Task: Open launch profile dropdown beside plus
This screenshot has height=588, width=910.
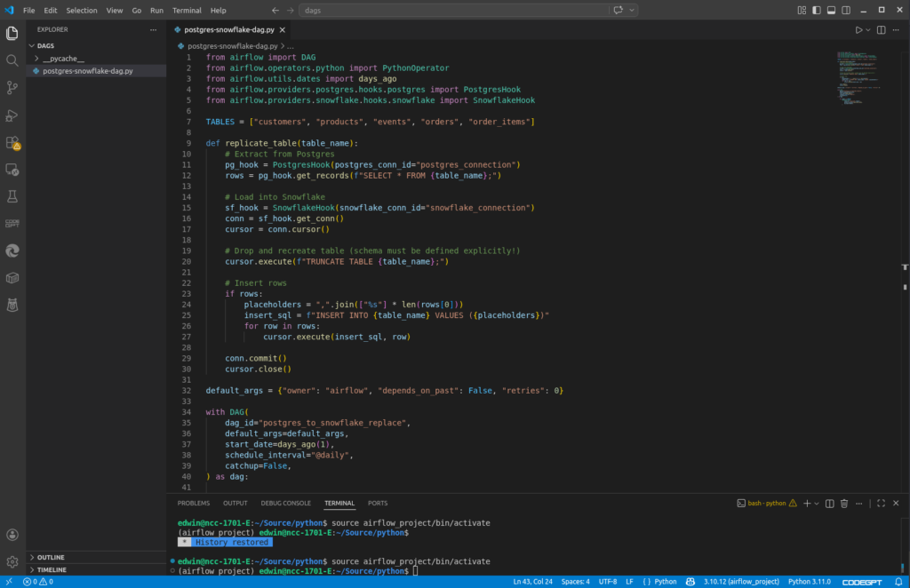Action: pyautogui.click(x=817, y=504)
